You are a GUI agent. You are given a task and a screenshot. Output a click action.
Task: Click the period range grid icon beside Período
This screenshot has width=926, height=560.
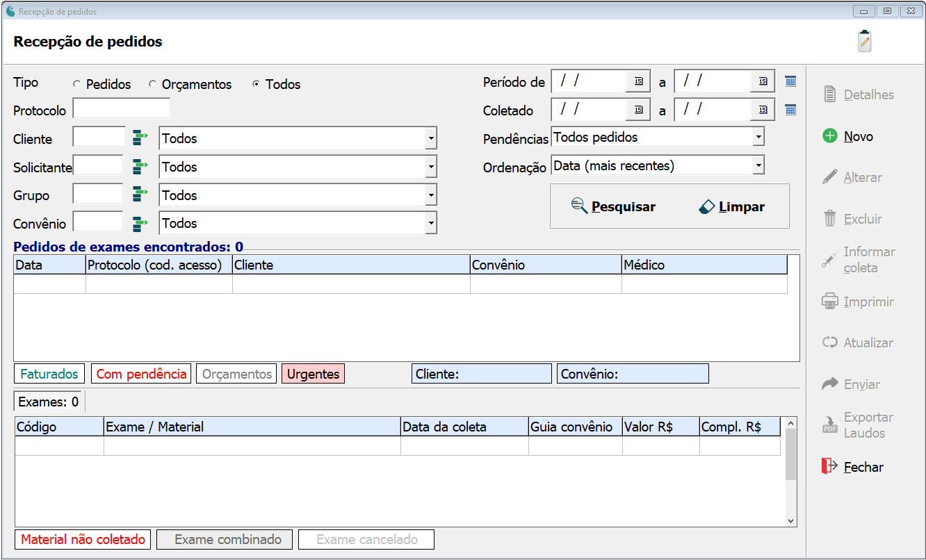(x=790, y=81)
